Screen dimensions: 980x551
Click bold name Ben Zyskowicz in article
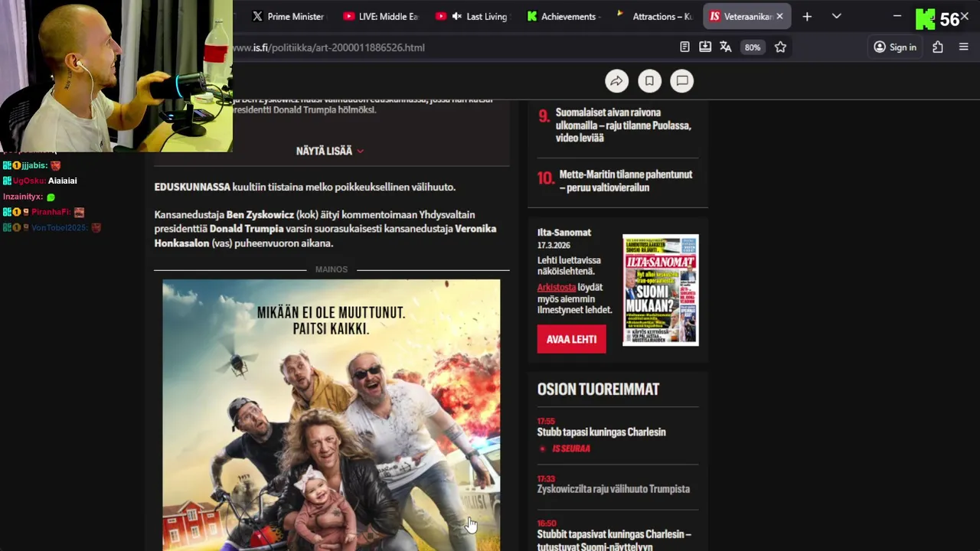tap(260, 215)
